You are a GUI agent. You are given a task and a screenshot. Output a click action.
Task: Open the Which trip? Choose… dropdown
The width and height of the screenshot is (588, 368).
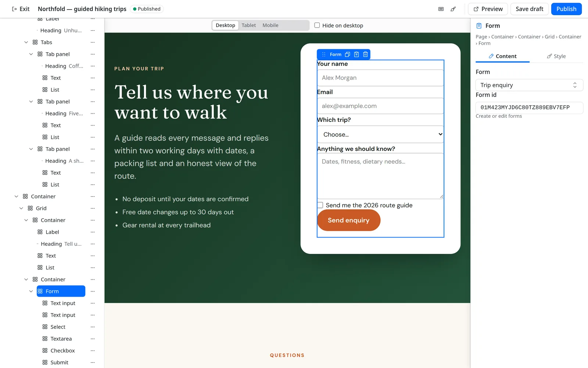(380, 134)
